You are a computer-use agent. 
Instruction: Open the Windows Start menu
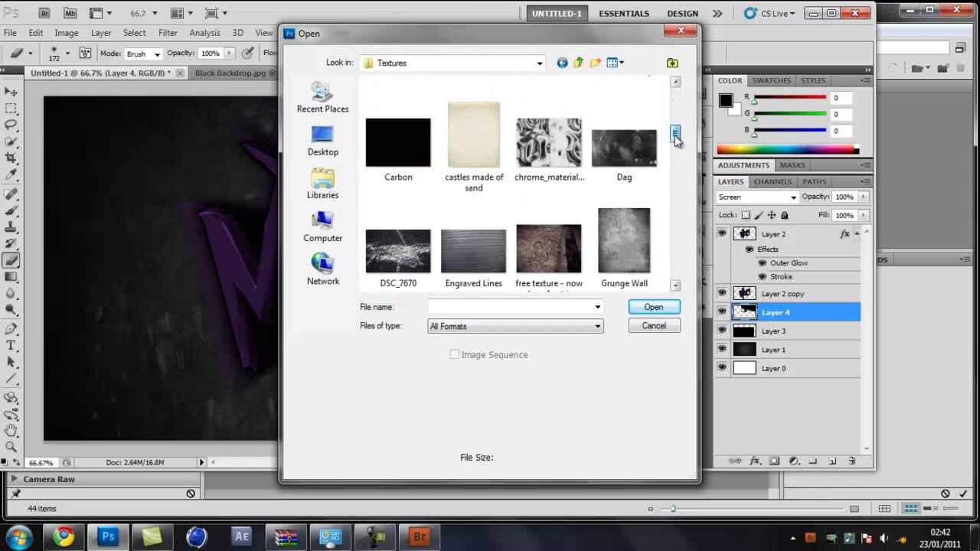(x=19, y=536)
